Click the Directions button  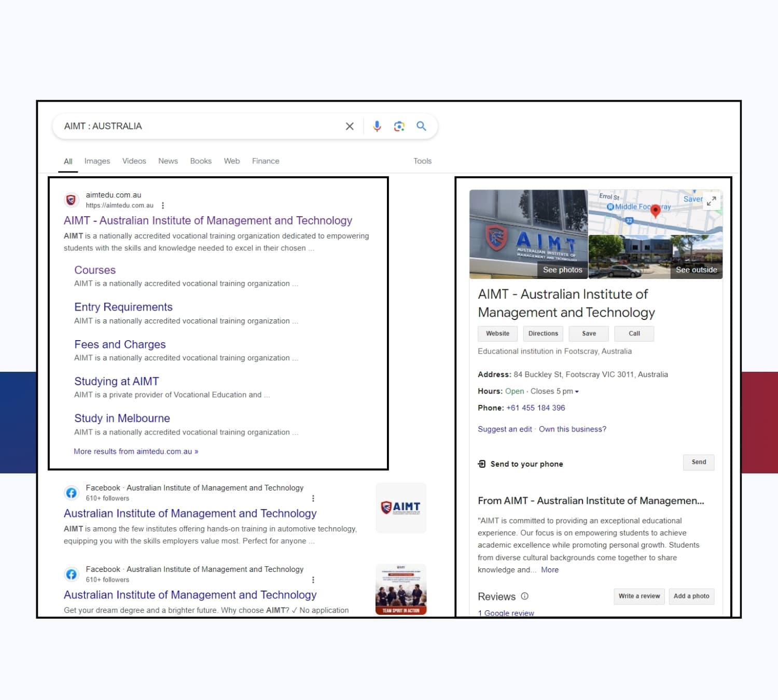(543, 333)
